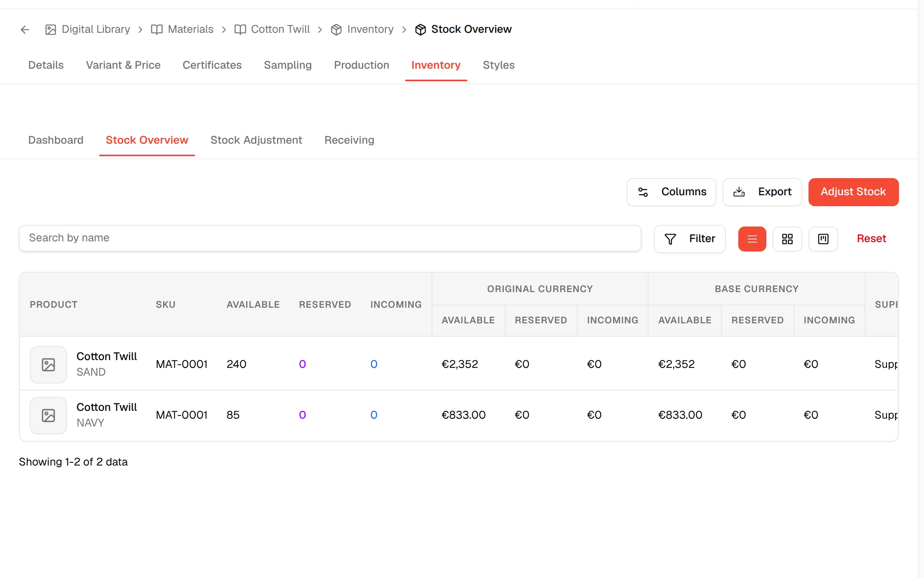The image size is (924, 578).
Task: Click the PRODUCT column header
Action: click(x=53, y=304)
